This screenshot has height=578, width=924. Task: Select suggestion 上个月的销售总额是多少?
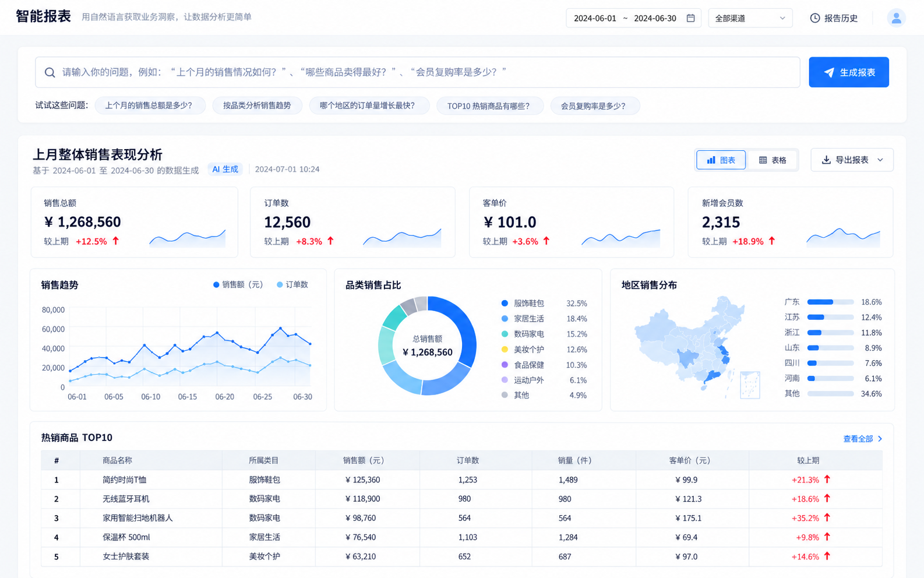click(149, 105)
